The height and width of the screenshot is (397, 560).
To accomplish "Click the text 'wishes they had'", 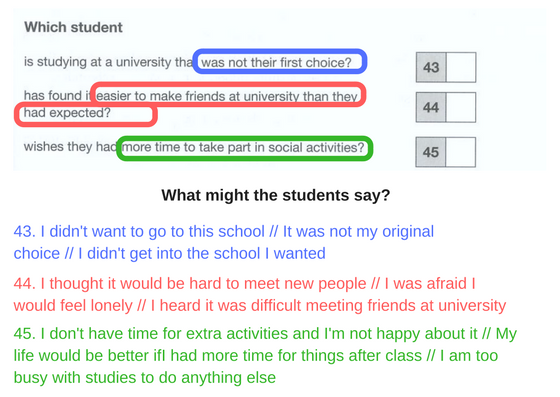I will pyautogui.click(x=71, y=147).
